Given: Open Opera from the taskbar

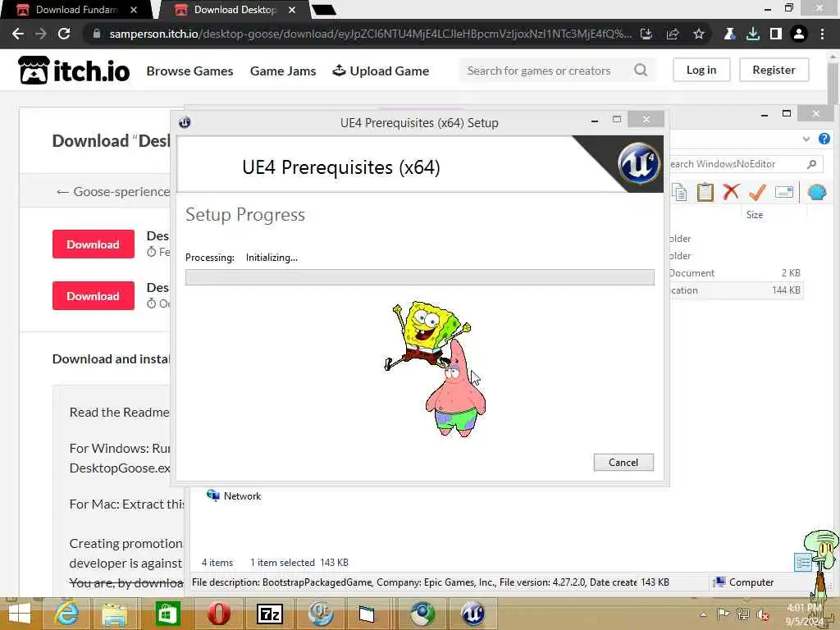Looking at the screenshot, I should click(218, 614).
